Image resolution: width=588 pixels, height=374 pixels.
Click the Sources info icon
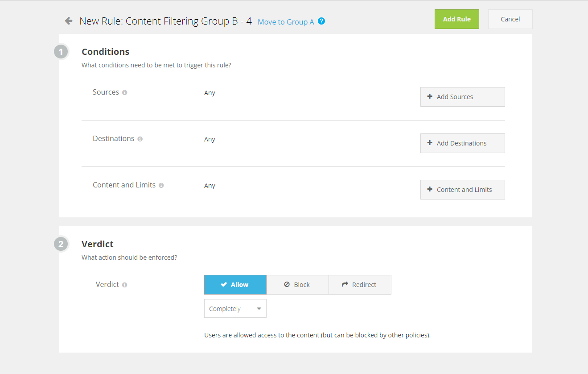pos(125,93)
